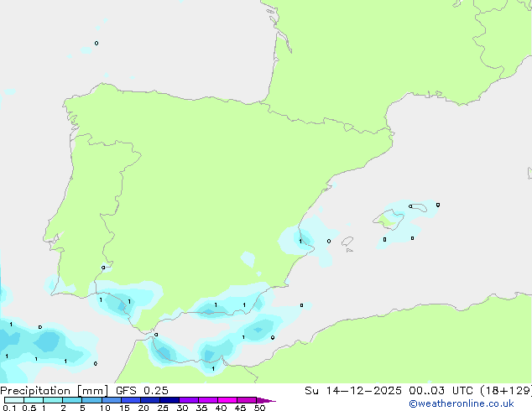Click the 30–35 mm purple legend swatch

pos(189,400)
